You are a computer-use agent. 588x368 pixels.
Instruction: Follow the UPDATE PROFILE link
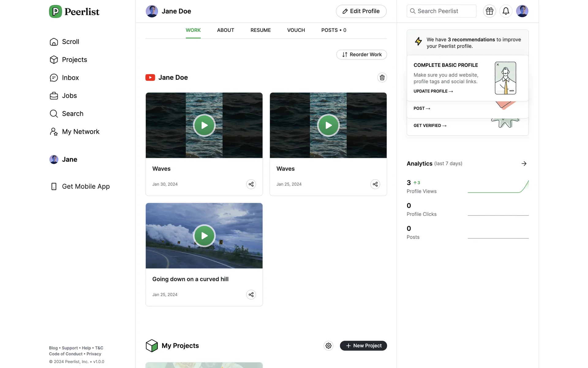(433, 91)
